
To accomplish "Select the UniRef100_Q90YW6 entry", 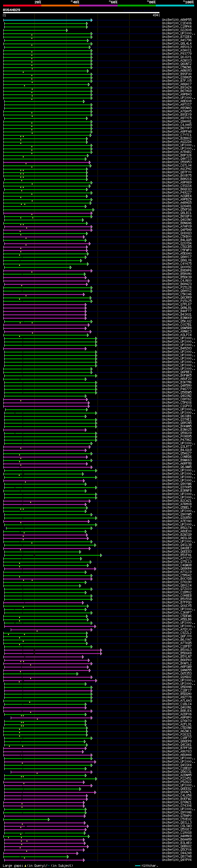I will 177,484.
